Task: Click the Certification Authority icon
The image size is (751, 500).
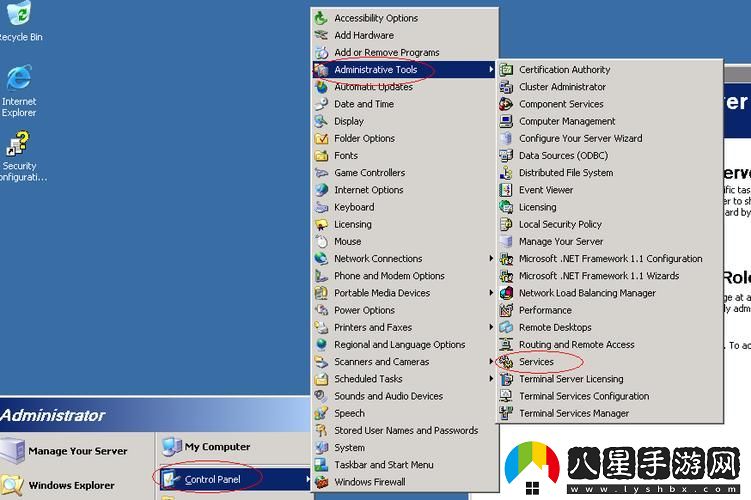Action: (506, 70)
